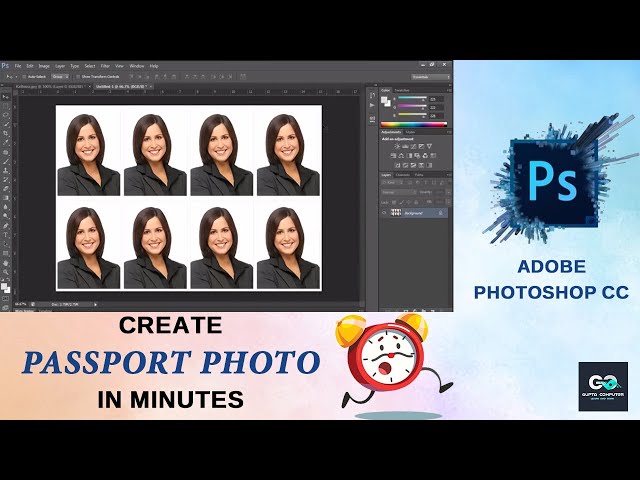Hide the Background layer eye icon

384,213
